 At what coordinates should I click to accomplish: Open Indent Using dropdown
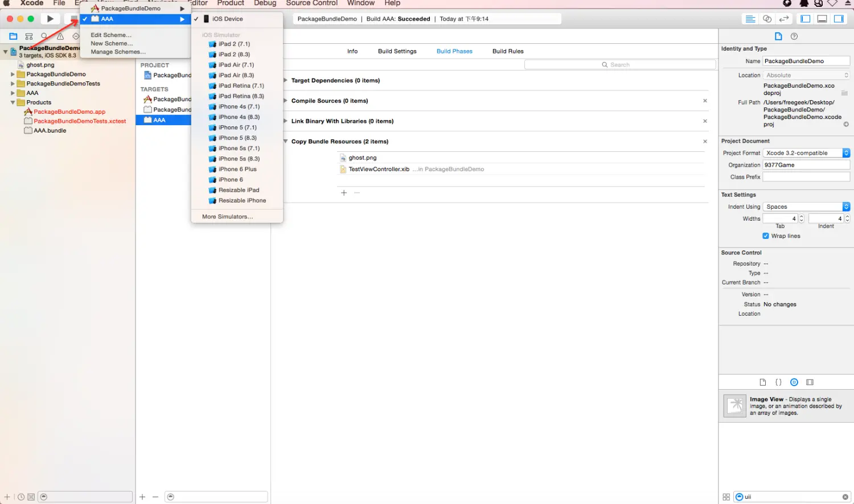pos(806,206)
